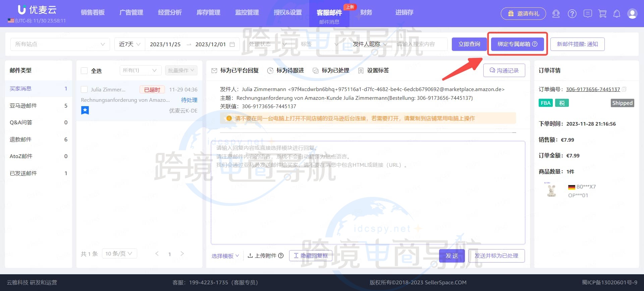Click the 发送 send button
Image resolution: width=644 pixels, height=291 pixels.
pyautogui.click(x=452, y=256)
